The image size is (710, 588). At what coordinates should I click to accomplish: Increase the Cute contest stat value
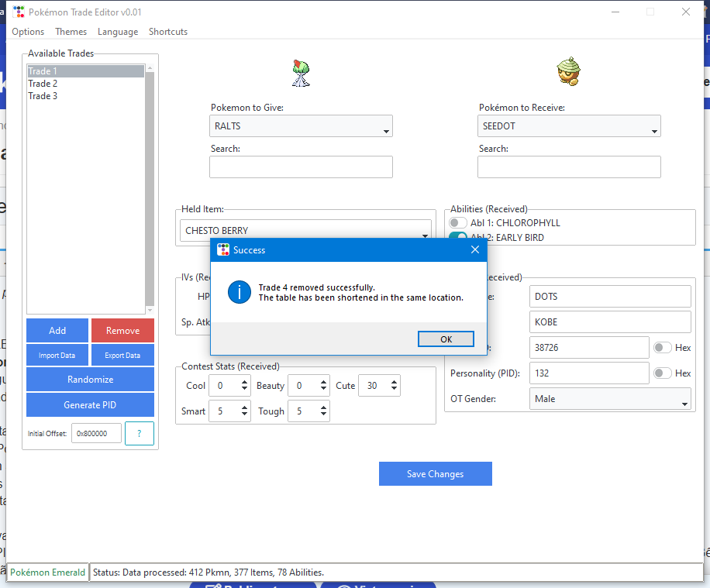click(x=395, y=381)
